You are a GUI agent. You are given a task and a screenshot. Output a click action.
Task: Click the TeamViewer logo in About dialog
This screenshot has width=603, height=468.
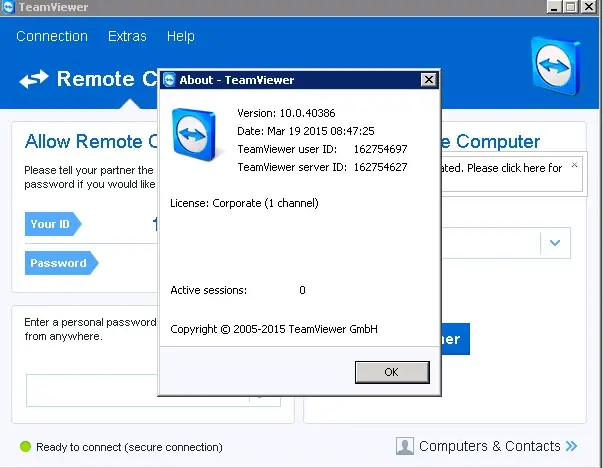(195, 135)
